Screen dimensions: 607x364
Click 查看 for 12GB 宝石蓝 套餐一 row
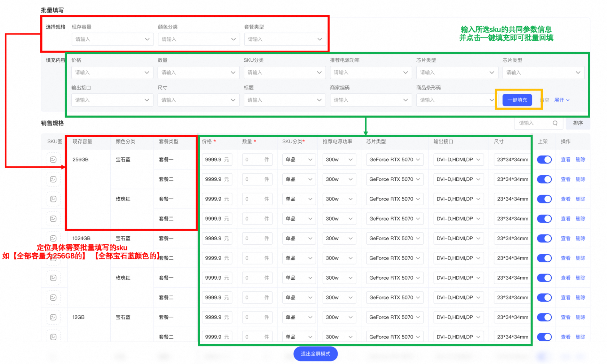565,317
